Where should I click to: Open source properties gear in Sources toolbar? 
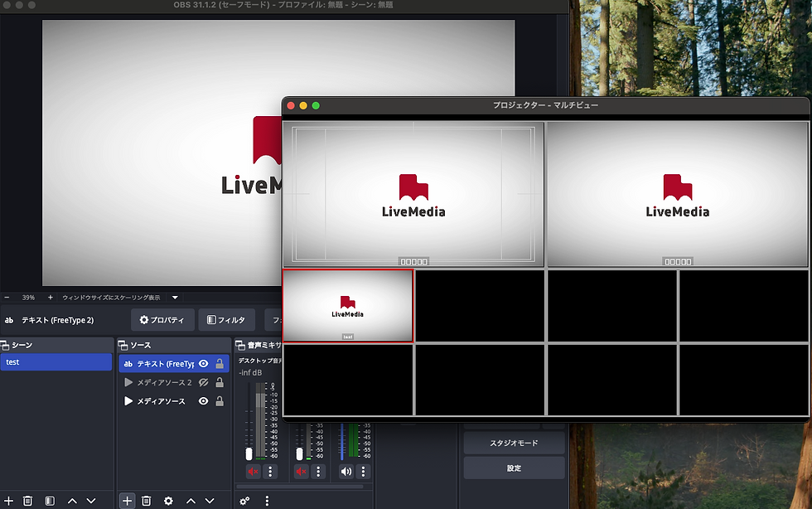point(168,501)
